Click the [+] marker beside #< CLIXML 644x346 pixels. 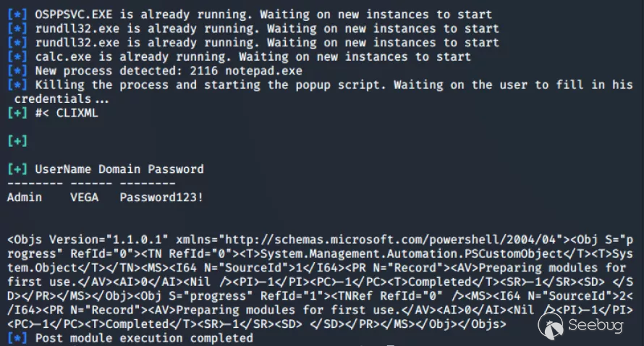tap(17, 113)
